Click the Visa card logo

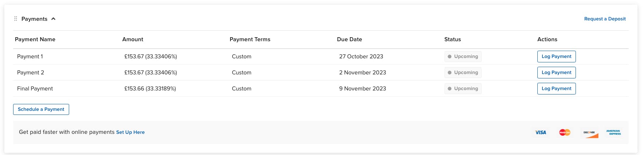541,132
